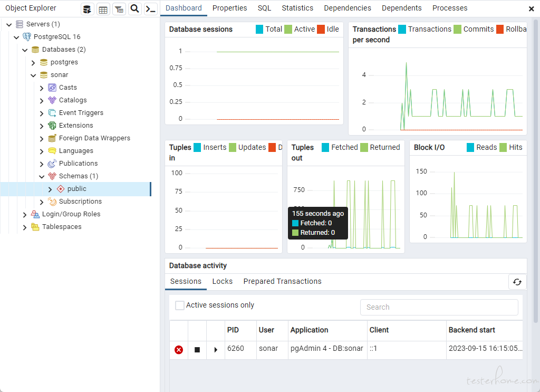Viewport: 540px width, 392px height.
Task: Collapse the Schemas (1) node
Action: [42, 177]
